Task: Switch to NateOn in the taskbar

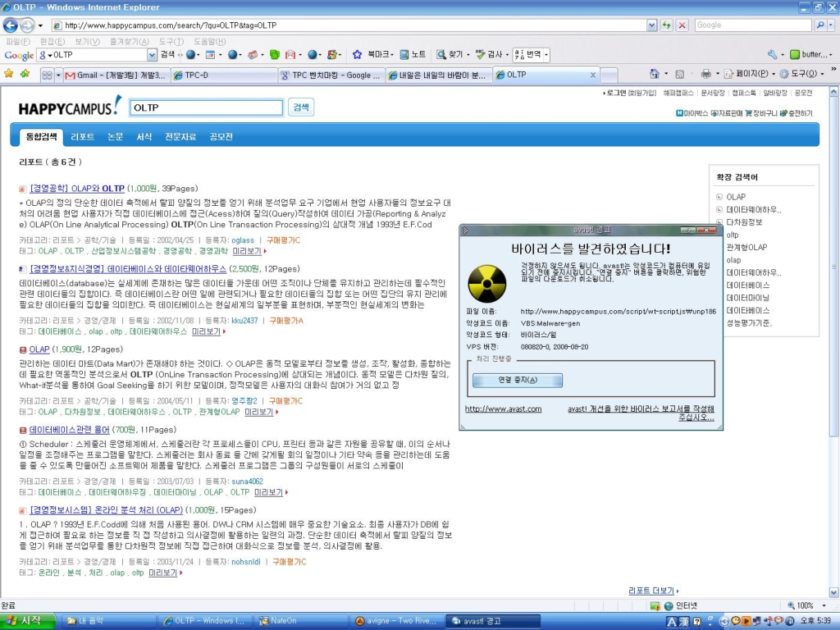Action: pyautogui.click(x=302, y=621)
